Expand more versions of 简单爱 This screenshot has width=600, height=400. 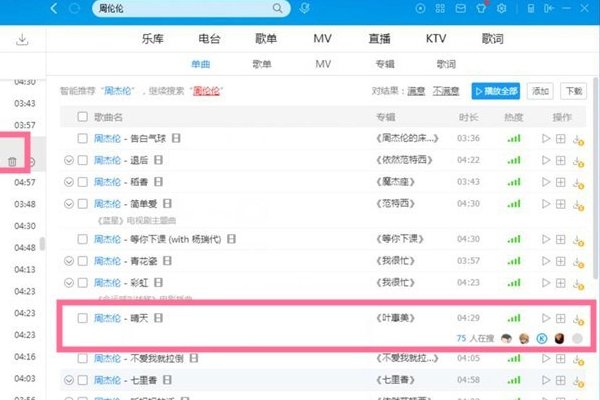68,204
